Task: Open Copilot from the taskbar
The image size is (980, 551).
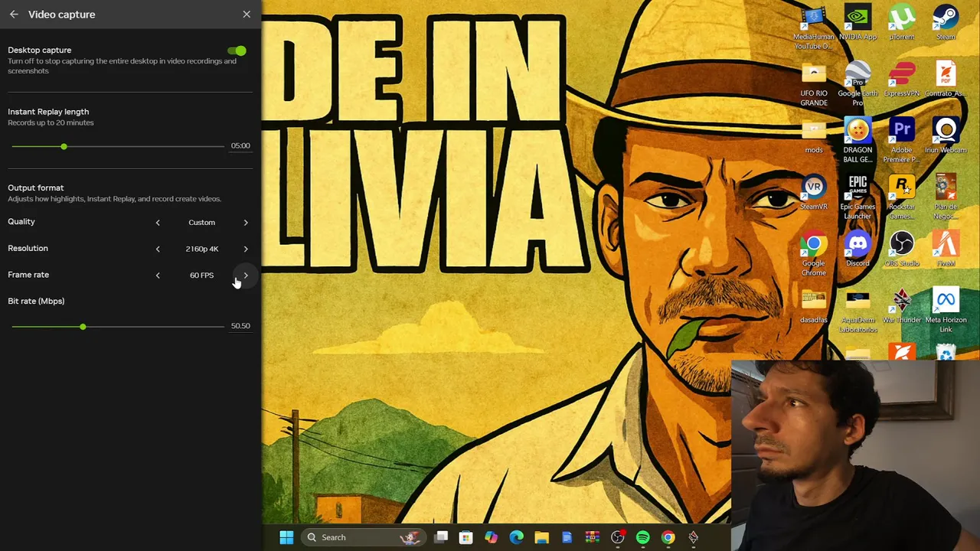Action: [x=491, y=538]
